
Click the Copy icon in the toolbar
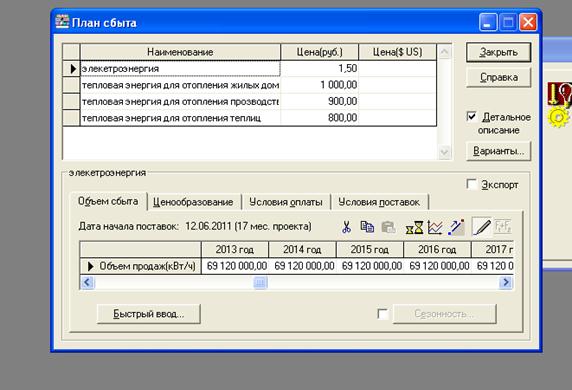(367, 227)
